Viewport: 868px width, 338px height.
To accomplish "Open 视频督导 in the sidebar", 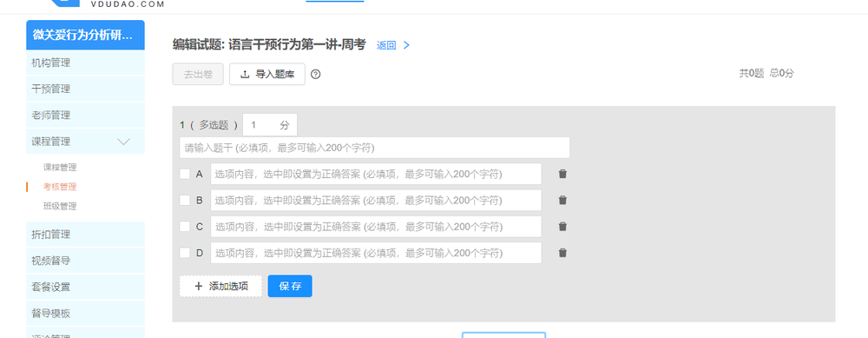I will pos(85,261).
